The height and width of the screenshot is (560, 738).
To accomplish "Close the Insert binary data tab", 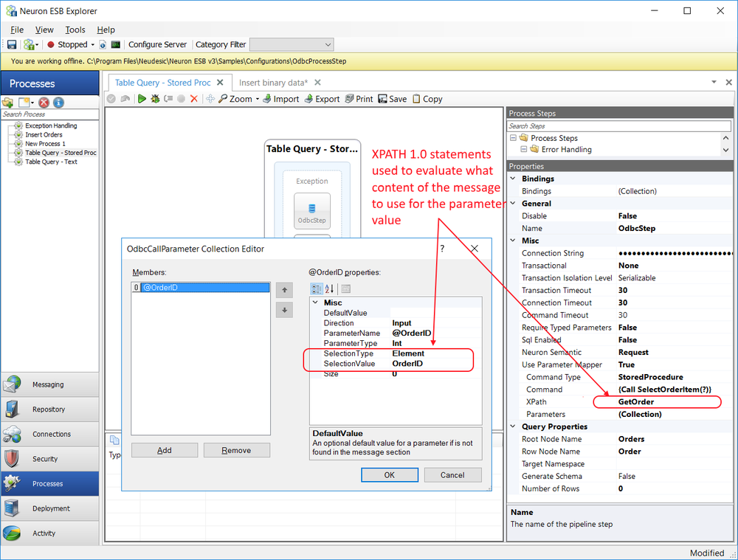I will 317,83.
